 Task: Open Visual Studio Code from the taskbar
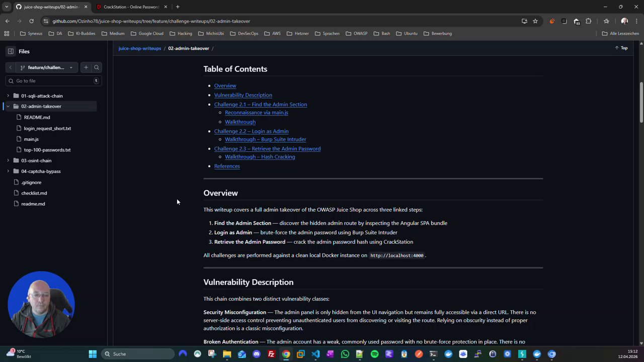pyautogui.click(x=315, y=354)
